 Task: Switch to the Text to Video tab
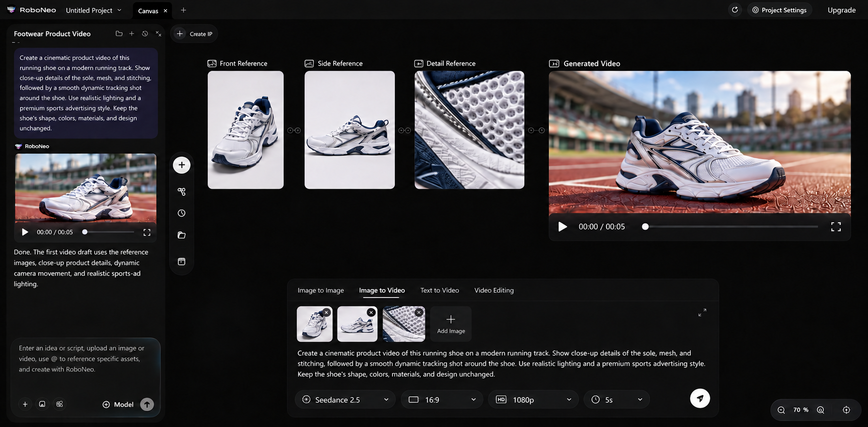(440, 290)
